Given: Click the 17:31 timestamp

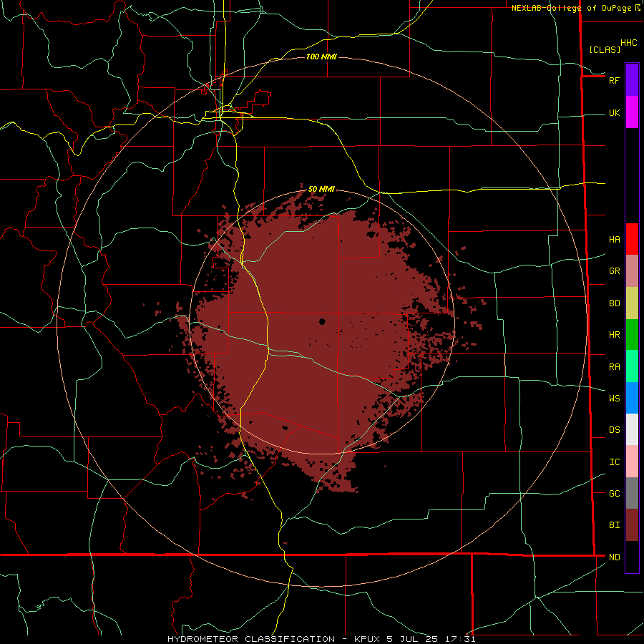Looking at the screenshot, I should tap(462, 639).
